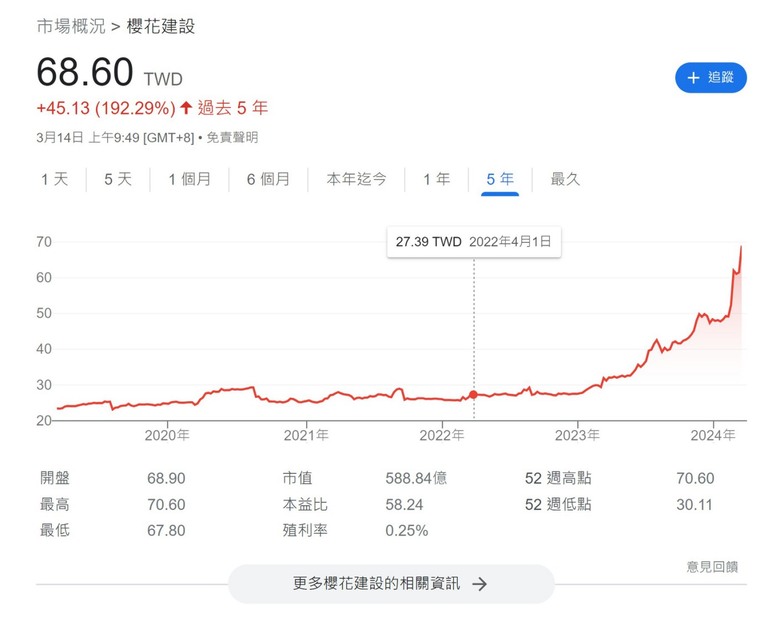This screenshot has height=641, width=780.
Task: Click the 開盤 value 68.90
Action: pyautogui.click(x=166, y=478)
